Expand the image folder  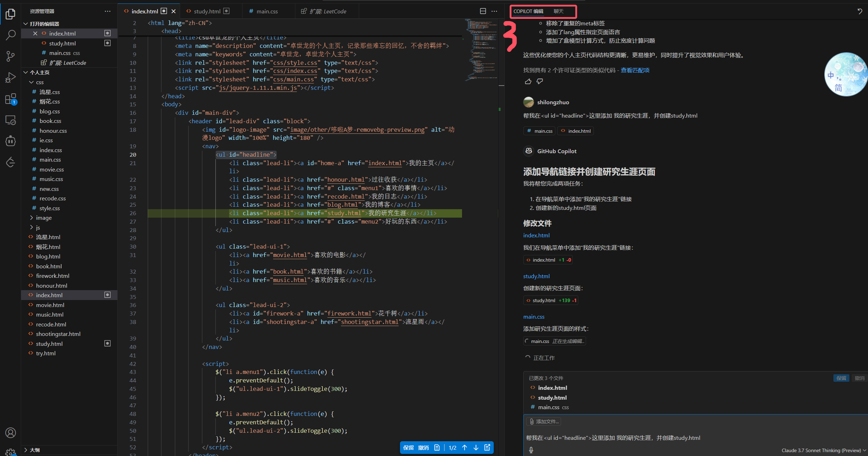[43, 218]
